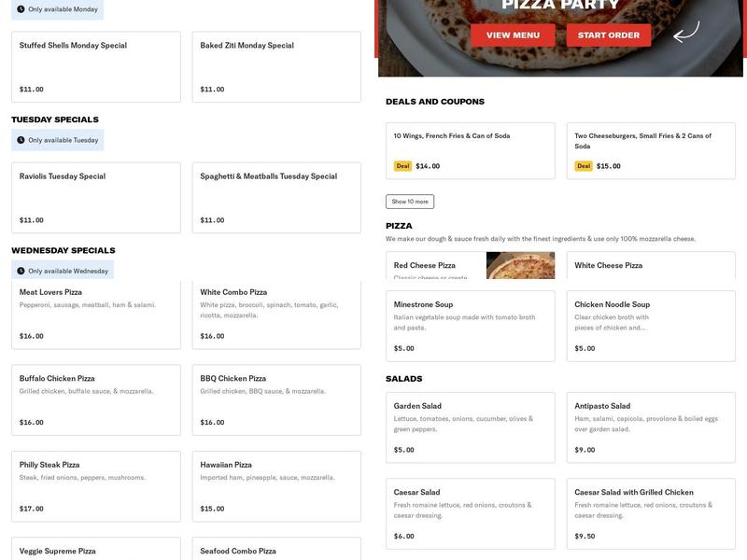Select the Baked Ziti Monday Special

275,65
